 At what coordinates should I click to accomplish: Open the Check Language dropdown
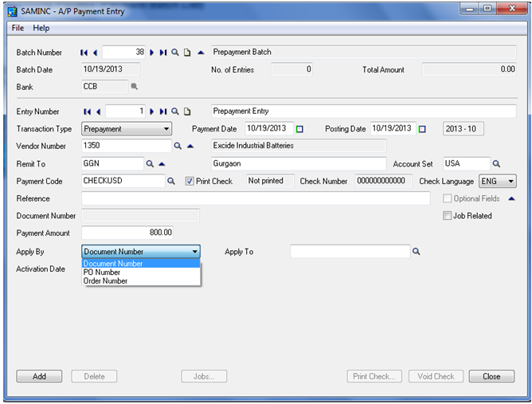pos(498,182)
